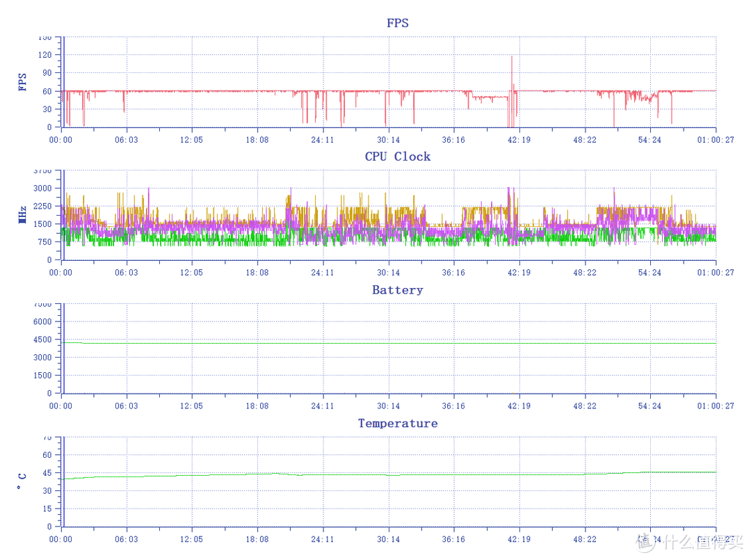This screenshot has width=751, height=560.
Task: Click the FPS chart title
Action: [x=397, y=23]
